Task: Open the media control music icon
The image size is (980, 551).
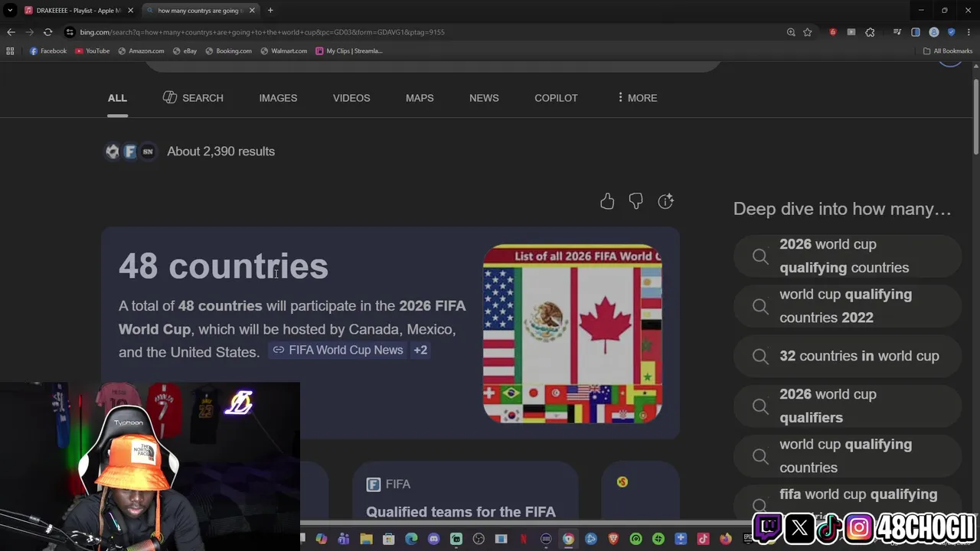Action: point(897,32)
